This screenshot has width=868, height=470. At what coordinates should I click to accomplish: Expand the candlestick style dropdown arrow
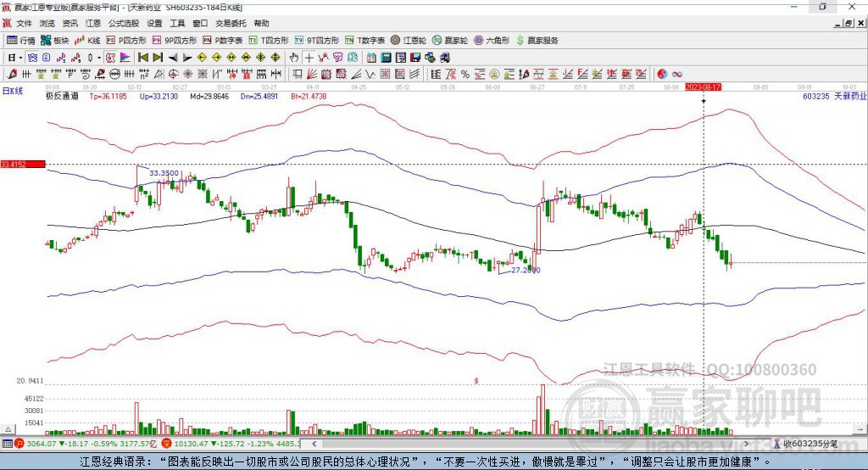99,58
